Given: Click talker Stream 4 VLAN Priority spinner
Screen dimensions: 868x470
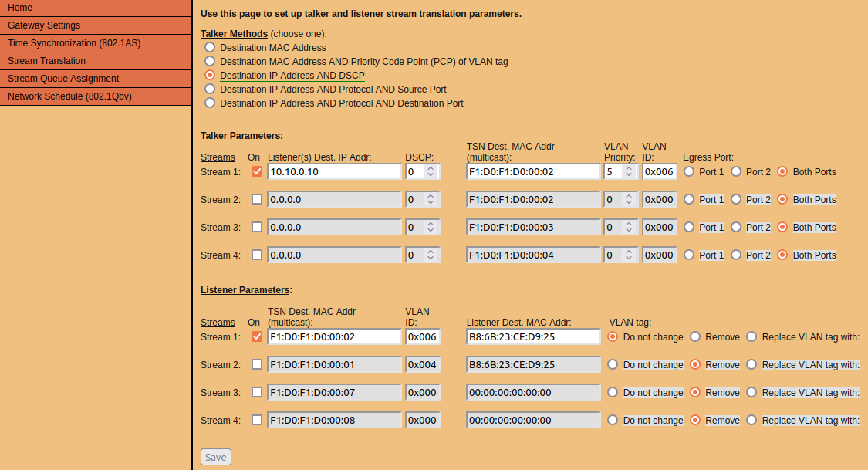Looking at the screenshot, I should [629, 255].
